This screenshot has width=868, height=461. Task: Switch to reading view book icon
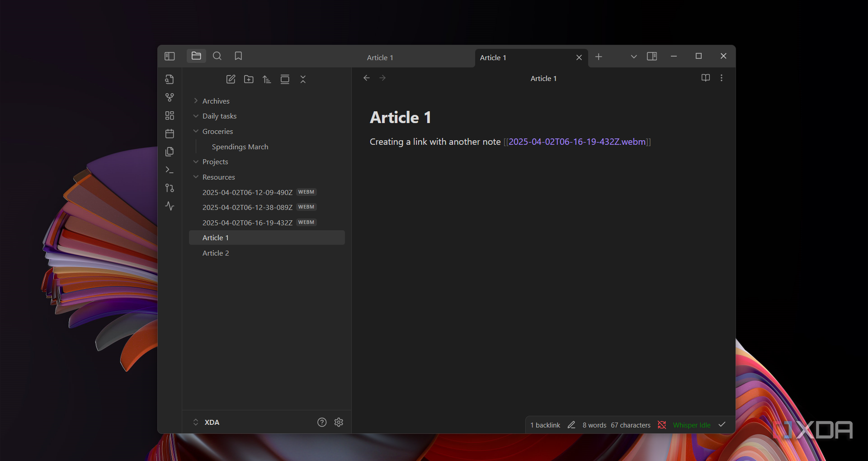(705, 78)
